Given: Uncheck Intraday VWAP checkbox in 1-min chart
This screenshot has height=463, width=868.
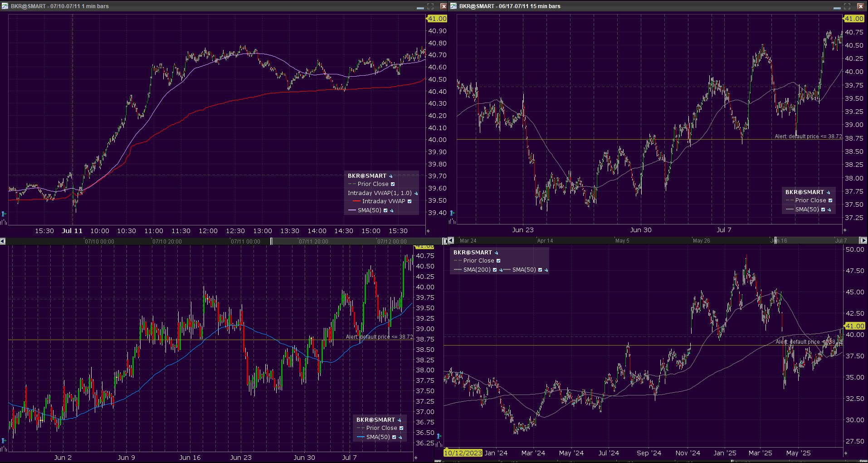Looking at the screenshot, I should [410, 201].
